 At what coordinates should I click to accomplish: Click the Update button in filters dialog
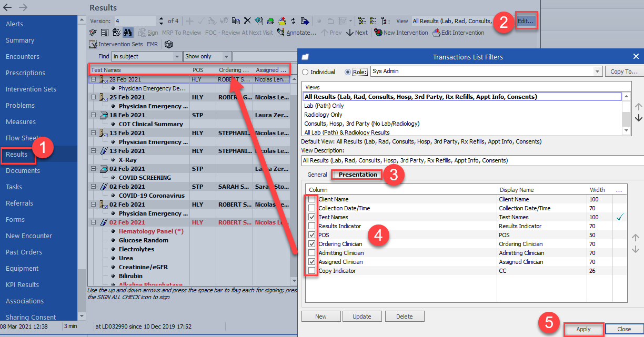[x=362, y=316]
